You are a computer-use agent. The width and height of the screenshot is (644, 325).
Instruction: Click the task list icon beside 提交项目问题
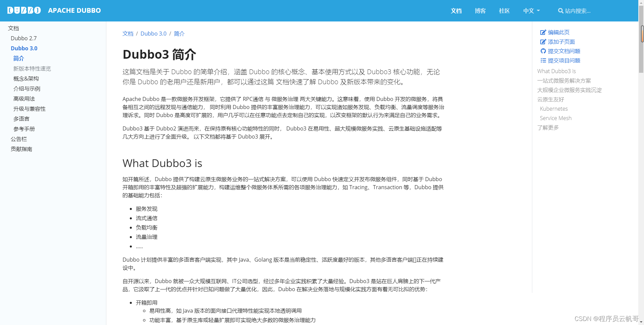543,61
